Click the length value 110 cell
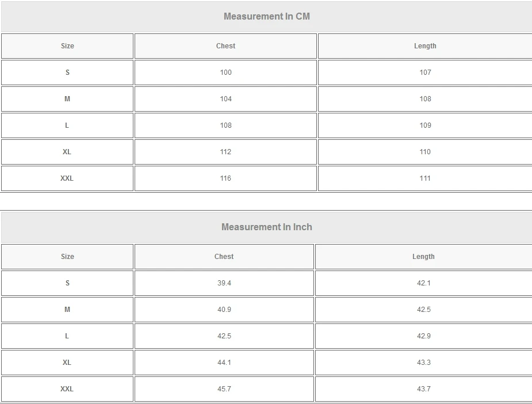532x404 pixels. (425, 152)
